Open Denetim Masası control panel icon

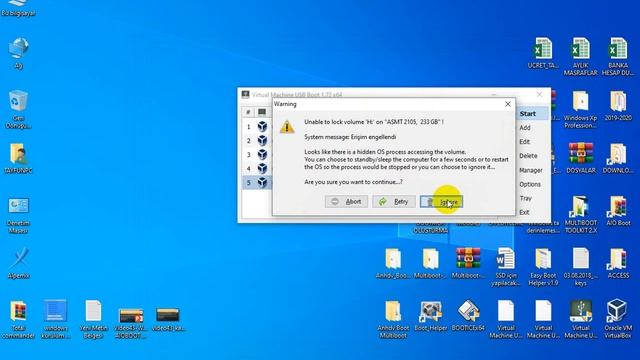coord(18,215)
